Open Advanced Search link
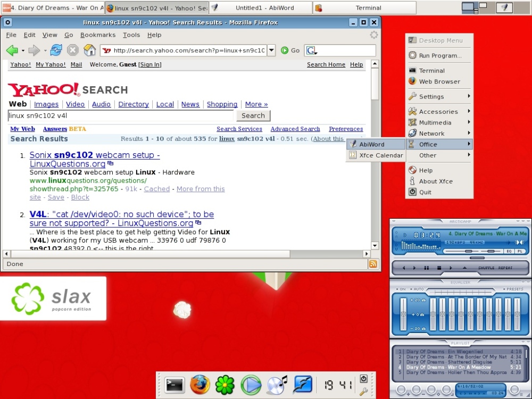532x399 pixels. pyautogui.click(x=295, y=129)
